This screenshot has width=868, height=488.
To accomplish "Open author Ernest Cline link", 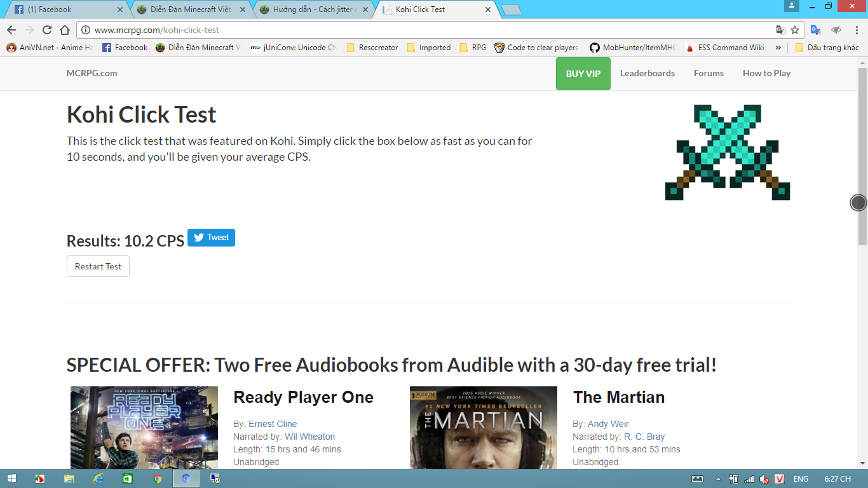I will point(273,424).
